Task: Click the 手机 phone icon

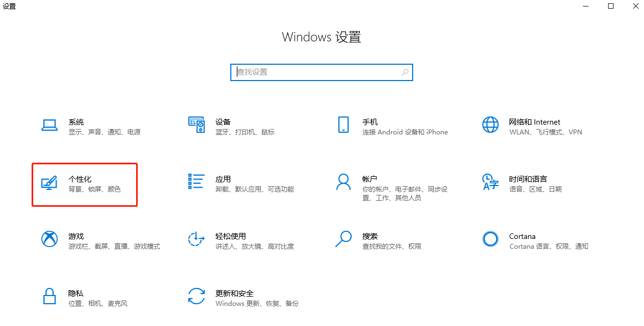Action: coord(343,125)
